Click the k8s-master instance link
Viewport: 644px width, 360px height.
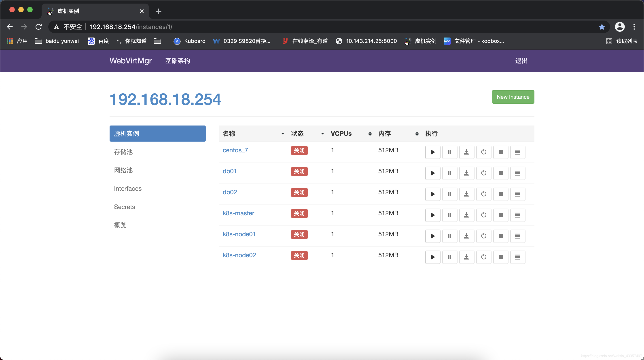pos(238,213)
